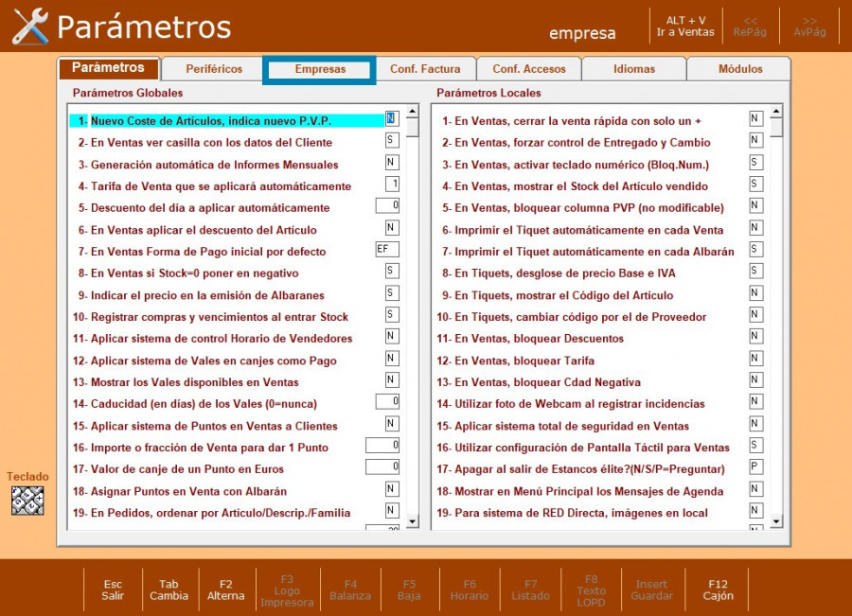The height and width of the screenshot is (616, 852).
Task: Click the F2 Alterna button
Action: 225,590
